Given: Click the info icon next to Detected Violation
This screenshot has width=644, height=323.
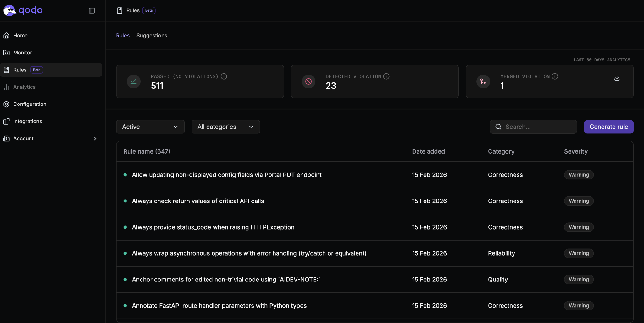Looking at the screenshot, I should pos(386,76).
